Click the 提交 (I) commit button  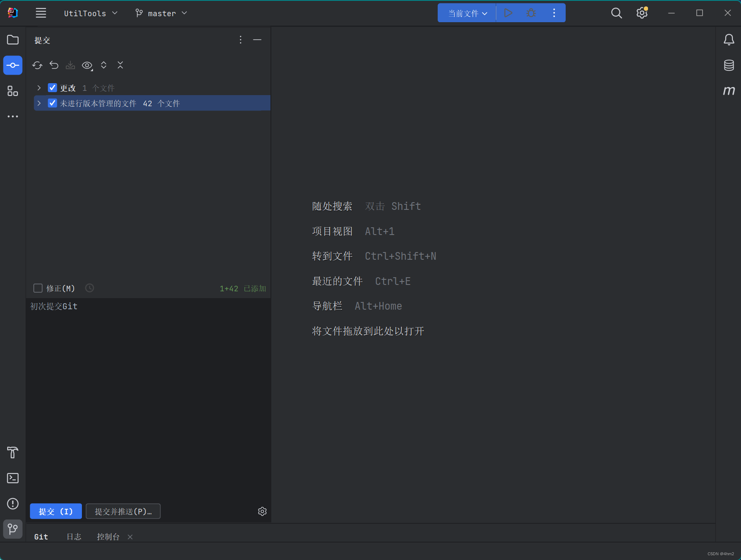pyautogui.click(x=56, y=511)
